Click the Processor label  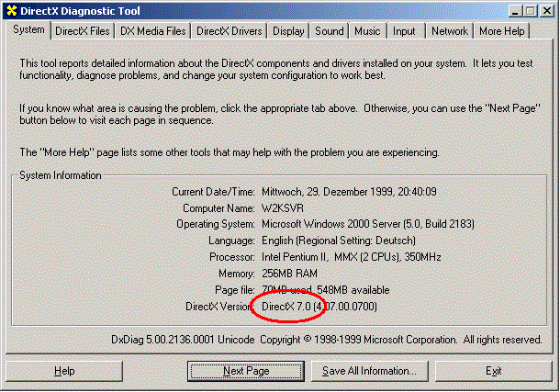232,257
